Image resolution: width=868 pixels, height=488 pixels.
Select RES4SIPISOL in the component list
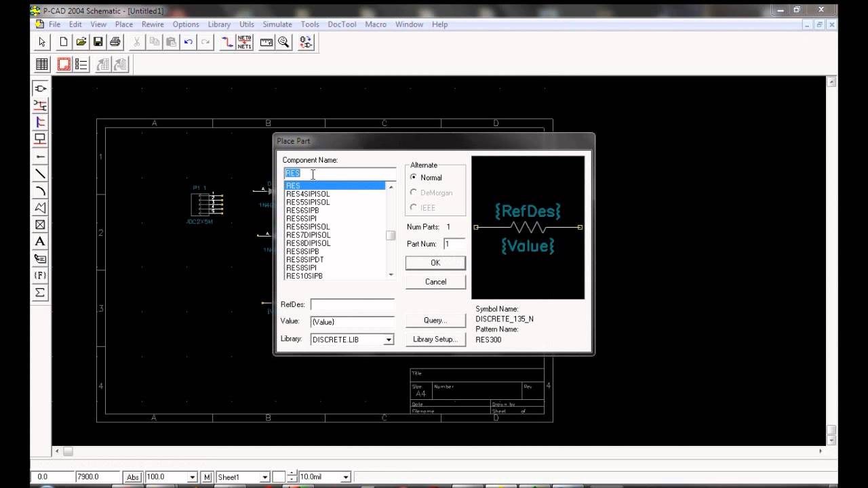click(335, 194)
